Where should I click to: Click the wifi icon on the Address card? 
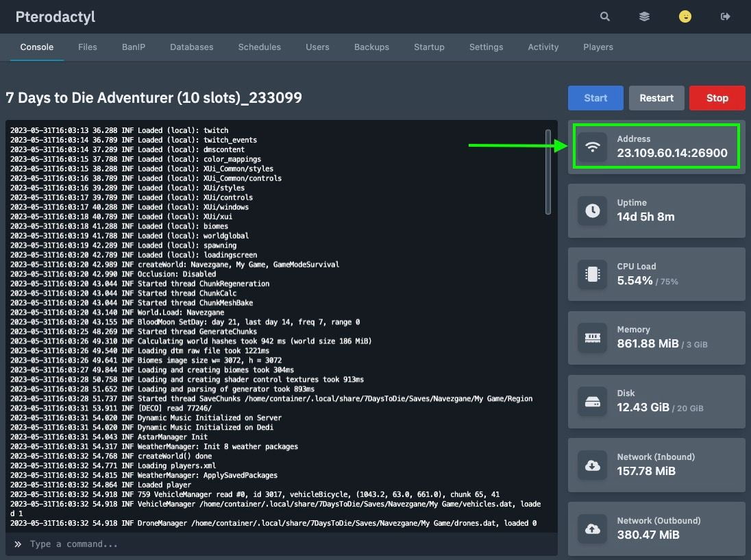coord(592,146)
